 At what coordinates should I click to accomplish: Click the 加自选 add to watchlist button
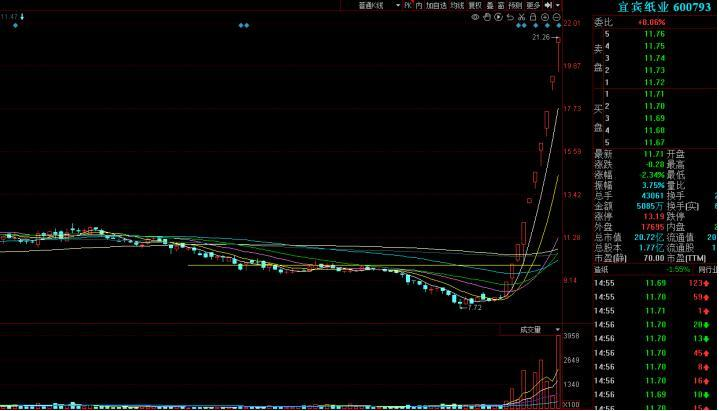pyautogui.click(x=436, y=5)
